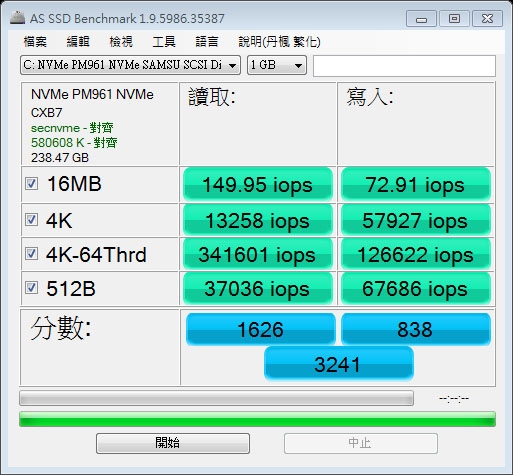Click the 16MB read result 149.95 iops

(x=258, y=184)
